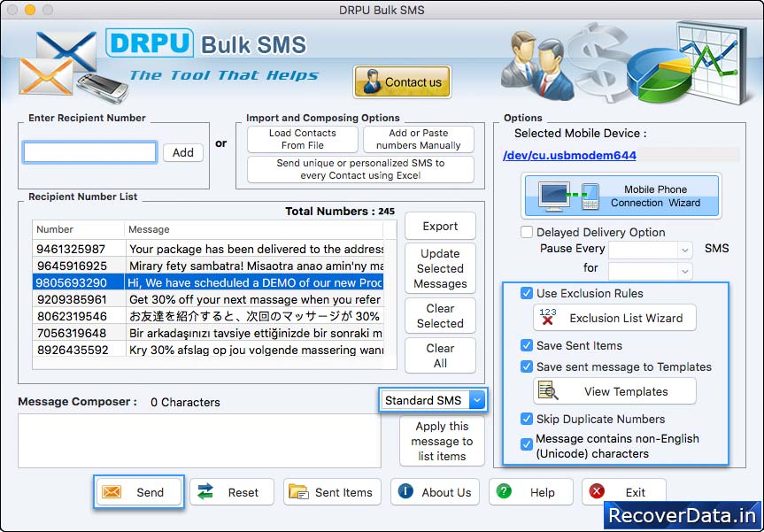Click the Help button label
764x532 pixels.
(x=543, y=492)
